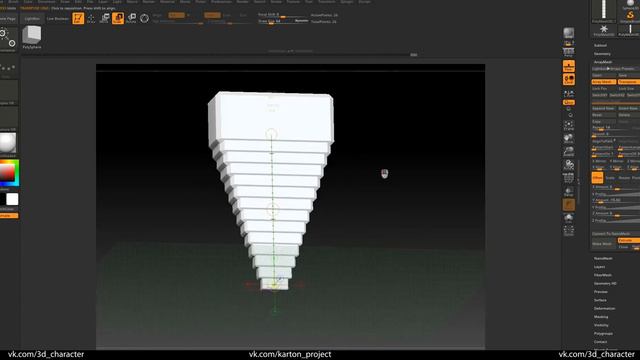Click the main color picker square
The width and height of the screenshot is (640, 360).
click(x=9, y=173)
